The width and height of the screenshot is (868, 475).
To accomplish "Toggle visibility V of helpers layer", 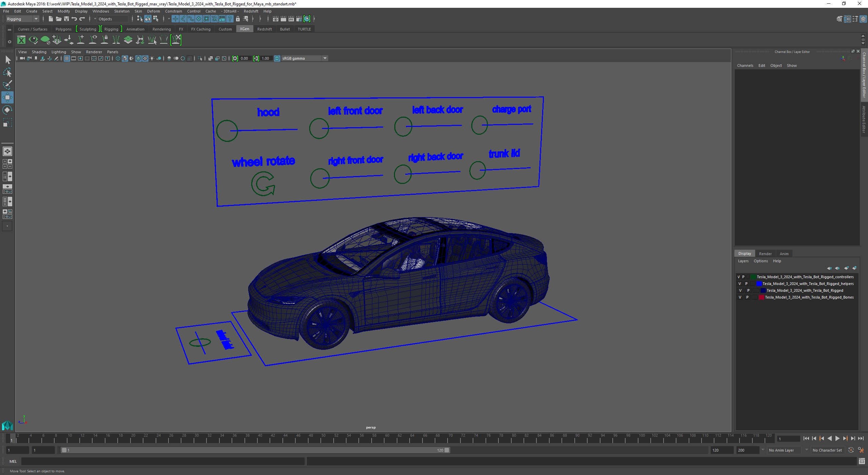I will (x=739, y=284).
